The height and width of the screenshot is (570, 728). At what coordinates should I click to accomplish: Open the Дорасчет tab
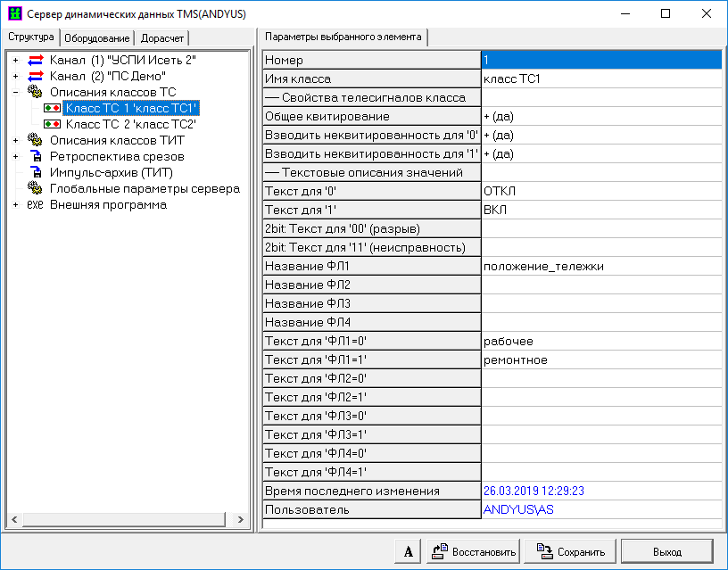click(x=162, y=37)
